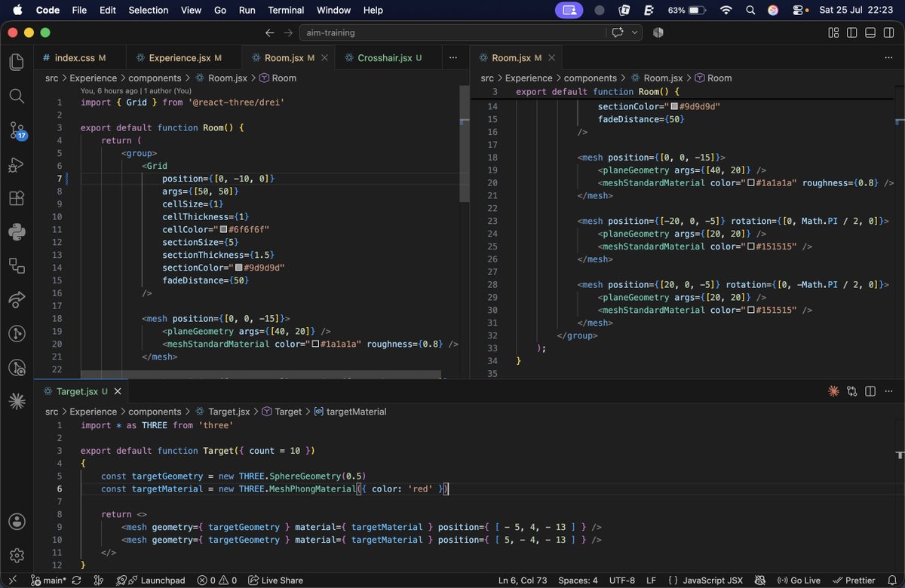Open more actions for Target.jsx editor group
Viewport: 905px width, 588px height.
point(889,391)
